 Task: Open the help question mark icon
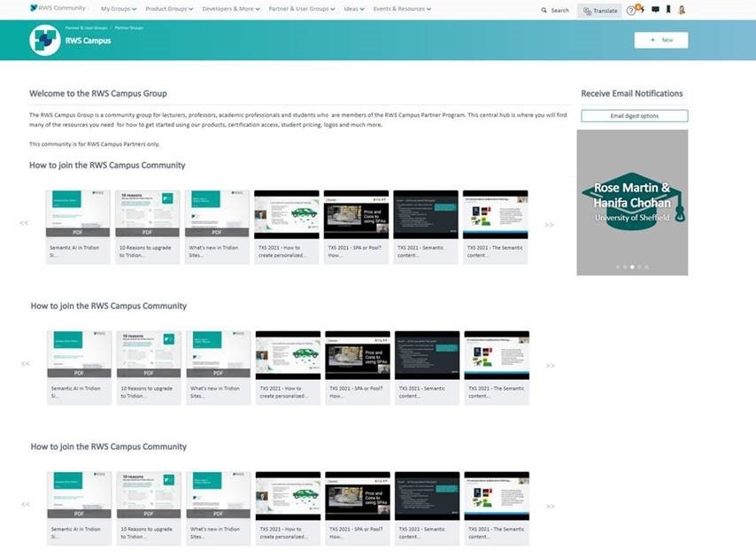(630, 11)
